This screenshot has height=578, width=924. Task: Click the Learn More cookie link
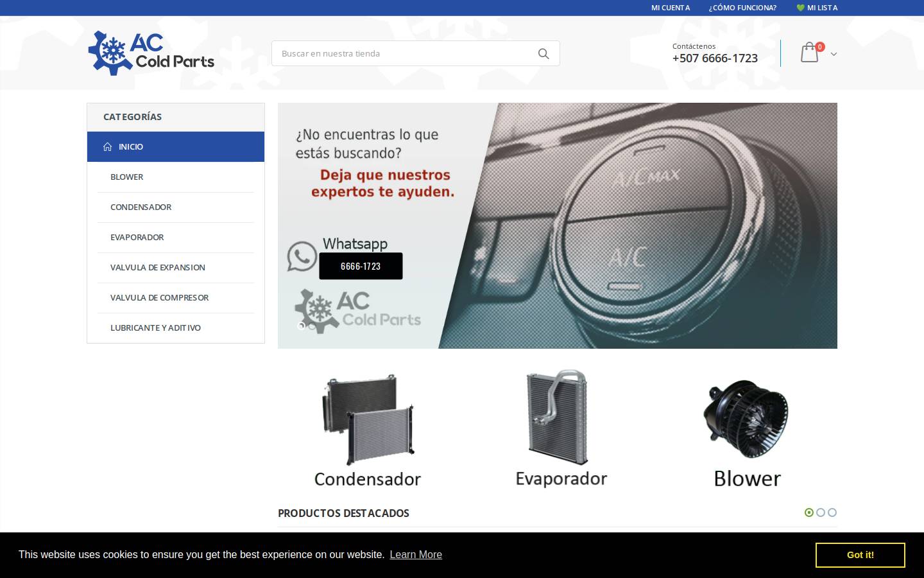click(416, 555)
